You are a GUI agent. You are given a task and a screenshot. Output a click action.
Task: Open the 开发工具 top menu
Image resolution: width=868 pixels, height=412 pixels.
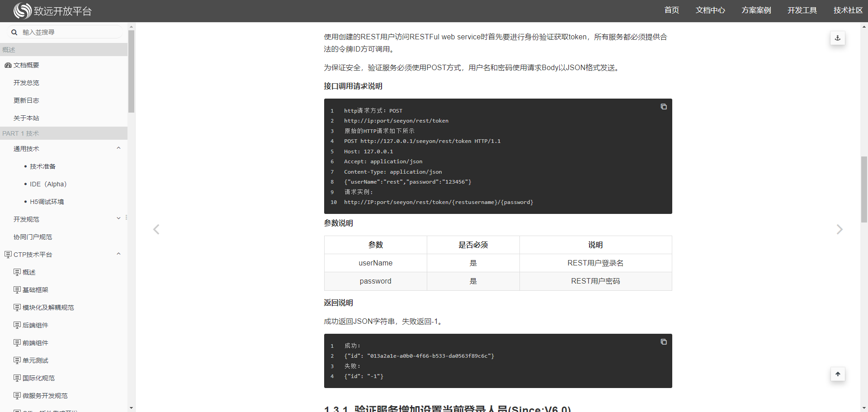802,10
